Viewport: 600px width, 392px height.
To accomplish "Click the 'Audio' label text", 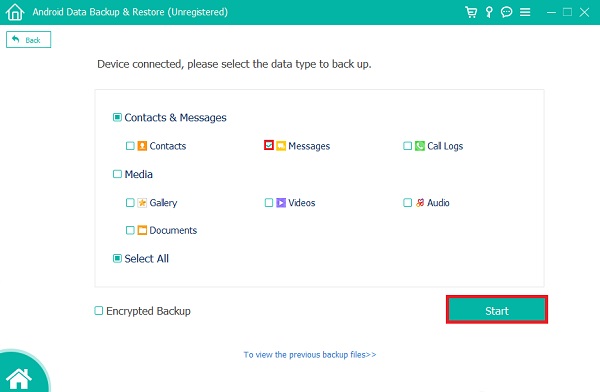I will 438,203.
